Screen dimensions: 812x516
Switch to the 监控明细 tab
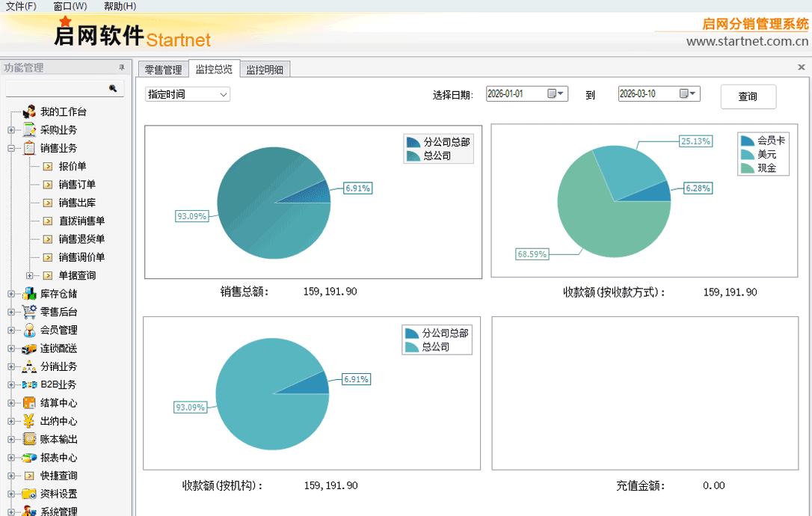pos(265,70)
